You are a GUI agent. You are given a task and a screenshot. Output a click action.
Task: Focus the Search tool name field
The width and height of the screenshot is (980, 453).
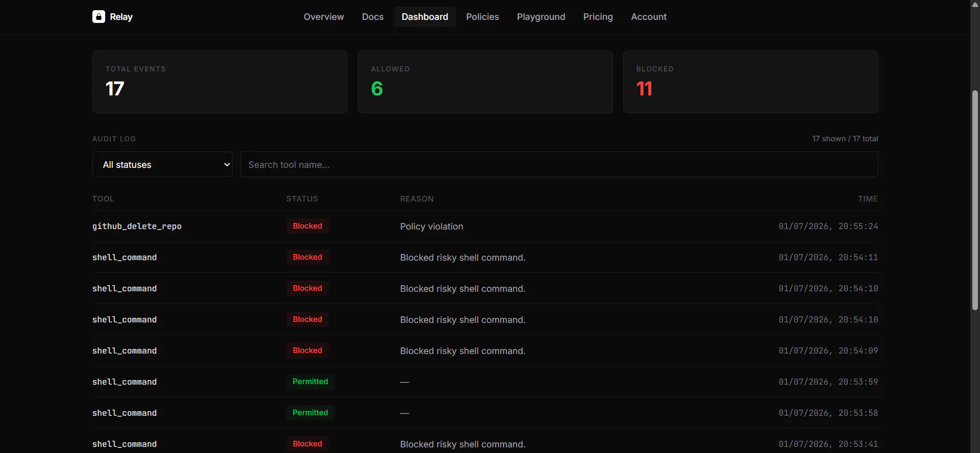tap(559, 164)
